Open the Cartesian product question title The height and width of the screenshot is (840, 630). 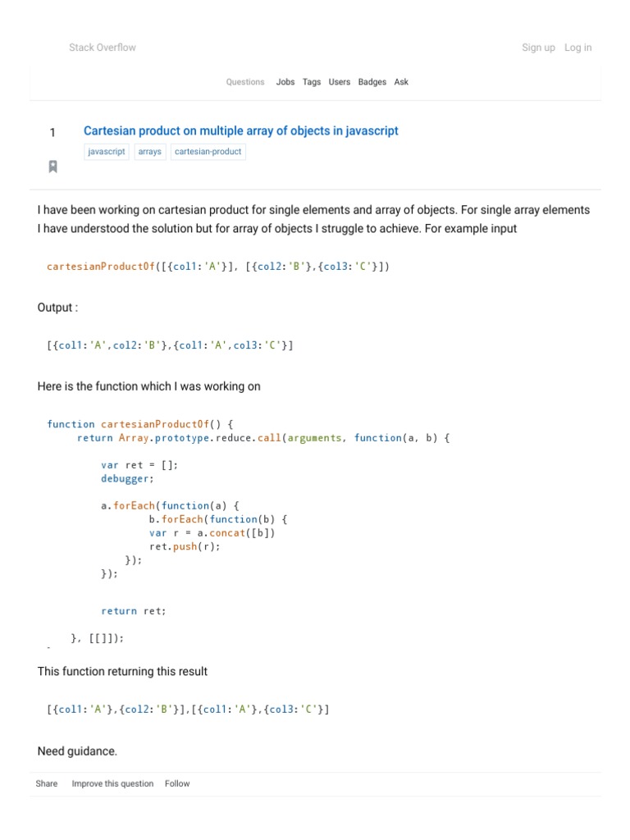(x=241, y=131)
